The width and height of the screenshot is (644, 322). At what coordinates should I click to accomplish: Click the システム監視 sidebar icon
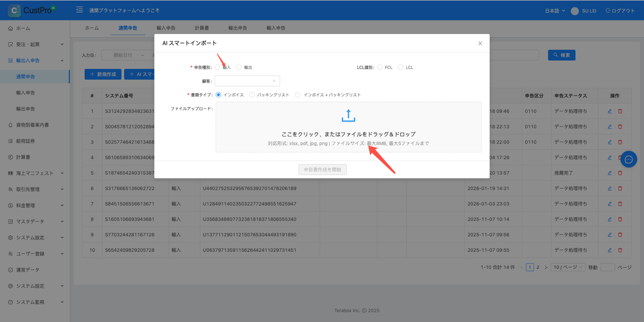[11, 302]
